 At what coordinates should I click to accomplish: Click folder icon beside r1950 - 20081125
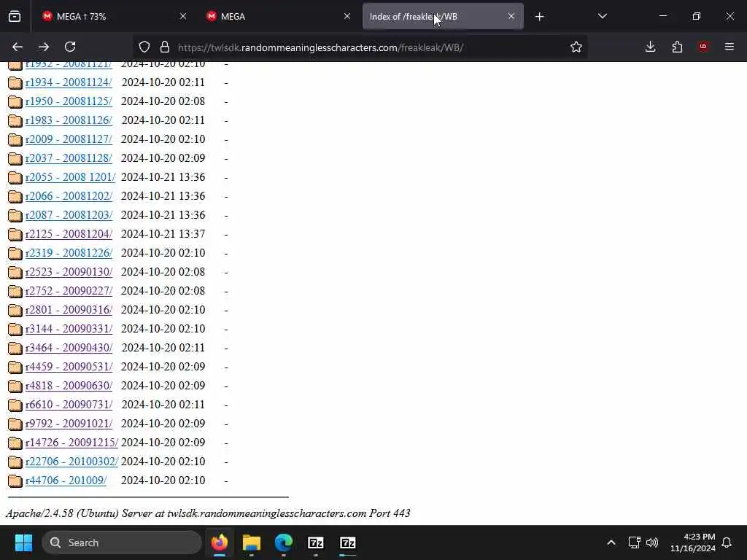(x=15, y=102)
